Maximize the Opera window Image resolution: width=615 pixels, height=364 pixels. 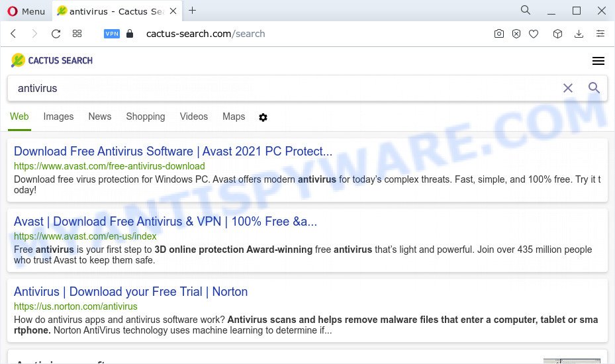click(577, 11)
